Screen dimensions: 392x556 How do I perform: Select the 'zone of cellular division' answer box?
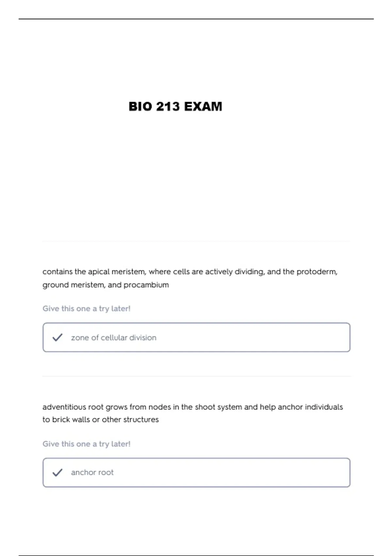coord(196,337)
